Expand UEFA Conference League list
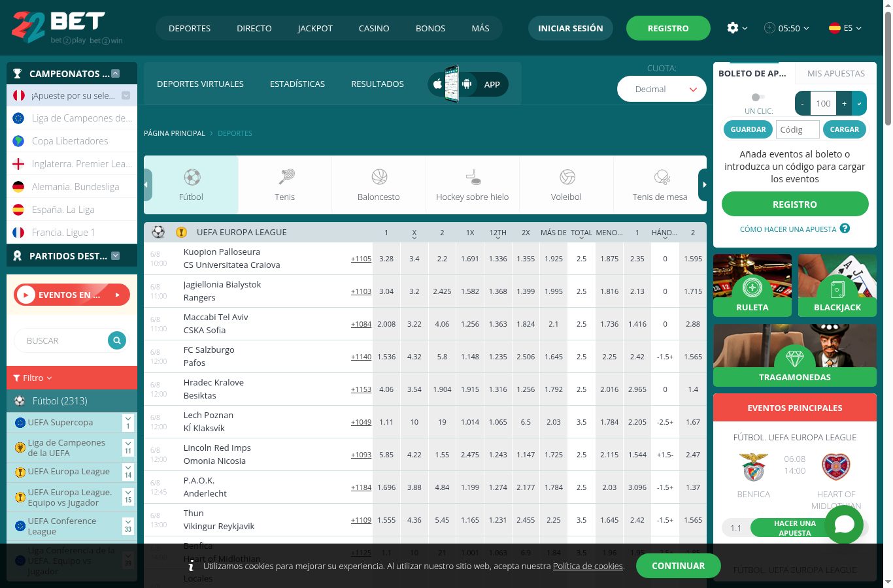Image resolution: width=893 pixels, height=588 pixels. (x=128, y=526)
